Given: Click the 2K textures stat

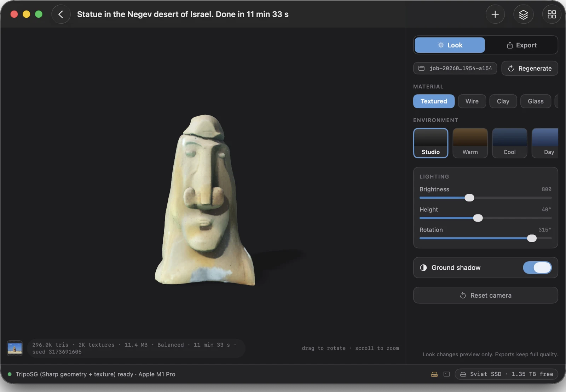Looking at the screenshot, I should click(x=96, y=345).
